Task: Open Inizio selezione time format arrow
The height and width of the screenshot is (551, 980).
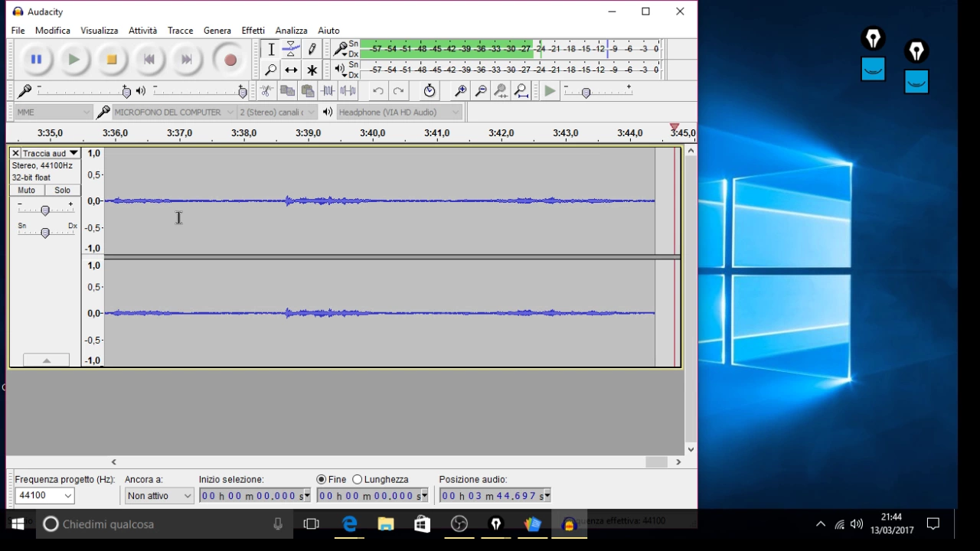Action: pyautogui.click(x=307, y=496)
